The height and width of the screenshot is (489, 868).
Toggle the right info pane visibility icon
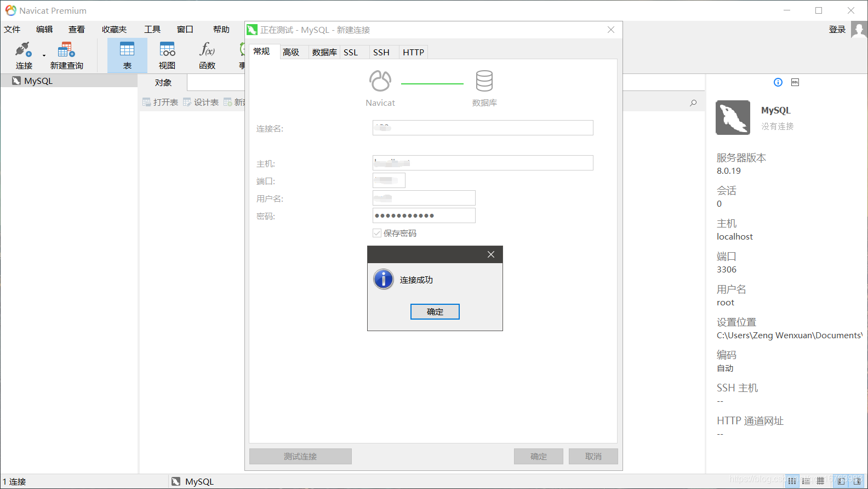point(857,481)
